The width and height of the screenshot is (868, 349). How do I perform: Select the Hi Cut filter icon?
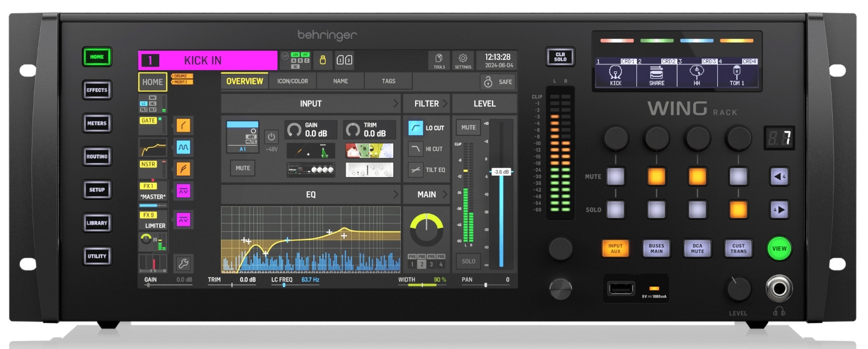(x=416, y=149)
